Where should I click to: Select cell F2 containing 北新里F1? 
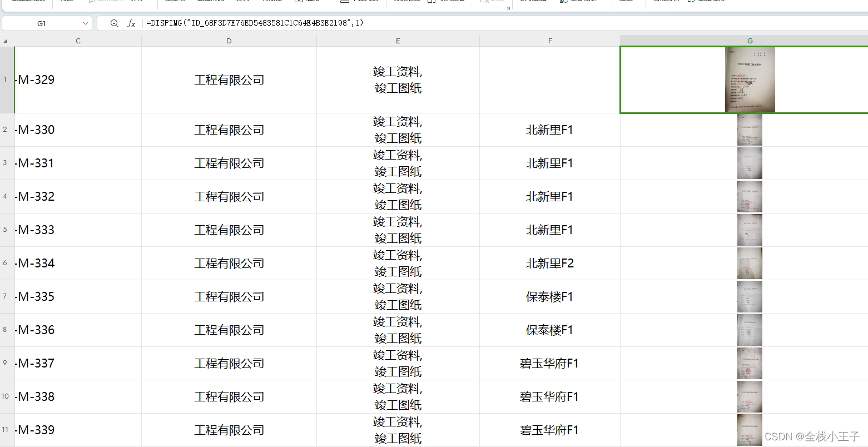click(x=550, y=130)
